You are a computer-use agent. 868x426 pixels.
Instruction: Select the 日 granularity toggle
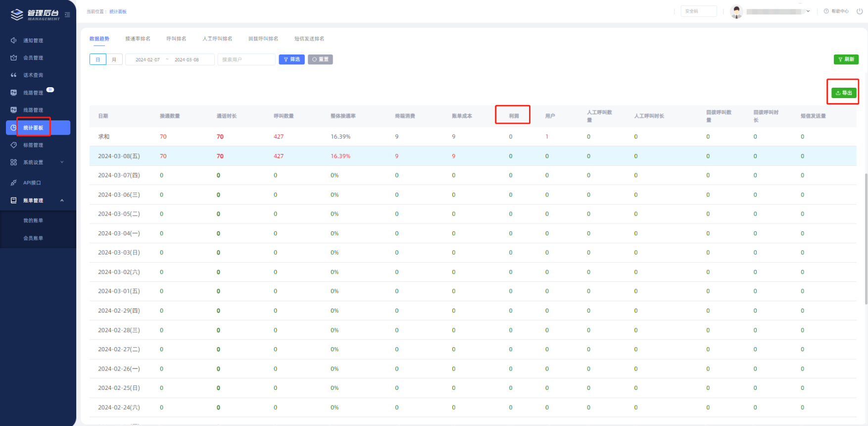[98, 59]
